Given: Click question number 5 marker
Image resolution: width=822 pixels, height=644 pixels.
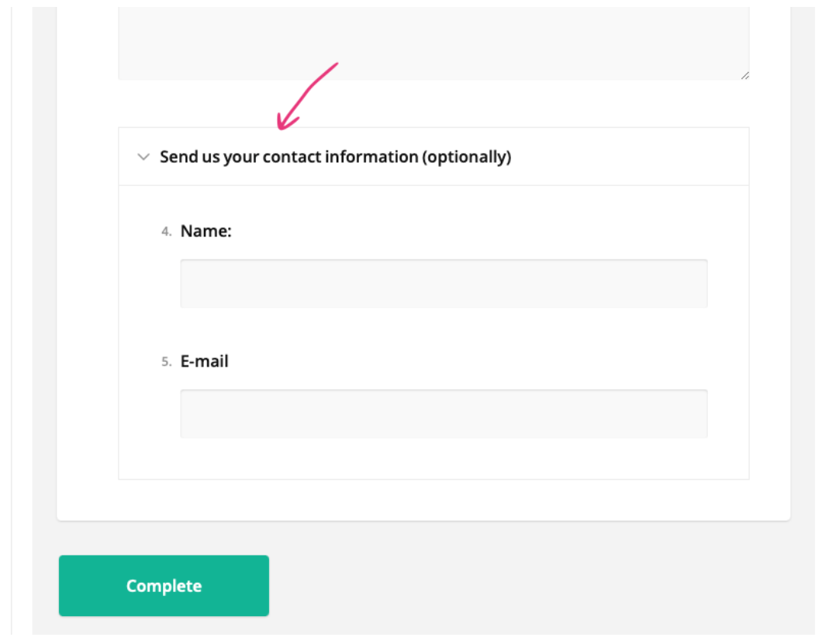Looking at the screenshot, I should pos(165,362).
